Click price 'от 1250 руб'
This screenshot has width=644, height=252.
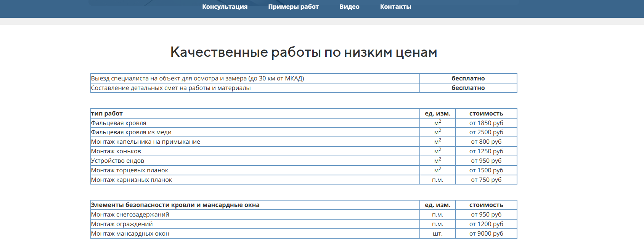[486, 151]
